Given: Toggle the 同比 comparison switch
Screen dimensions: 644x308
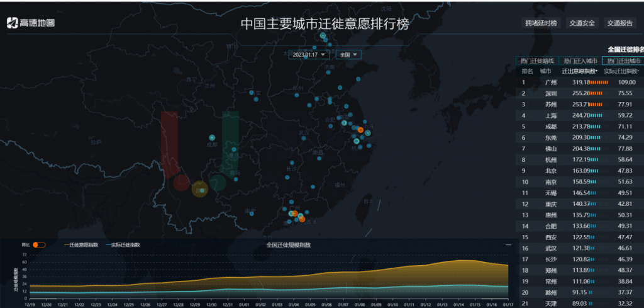Looking at the screenshot, I should coord(39,244).
